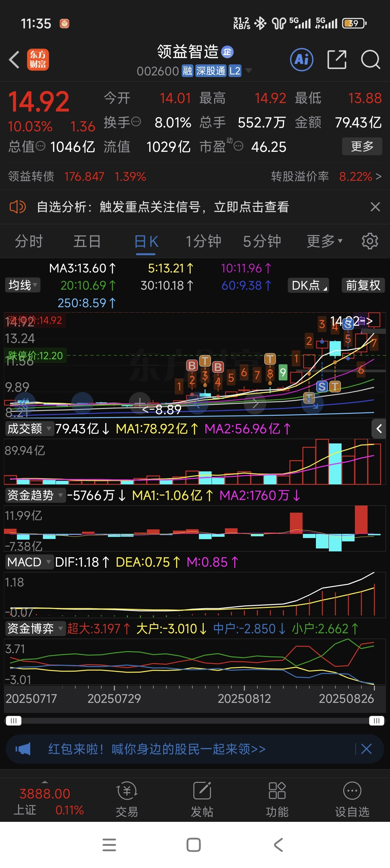The image size is (390, 868).
Task: Expand 上证 index 3888.00 ticker
Action: click(x=45, y=801)
